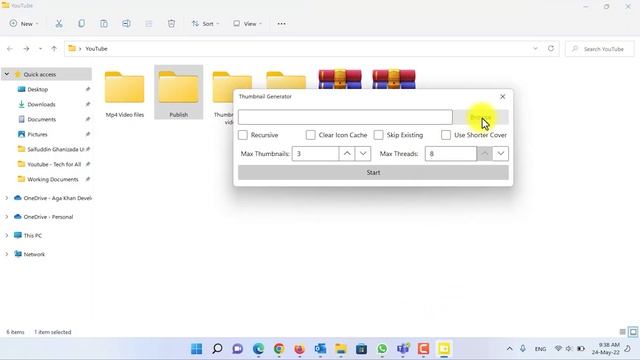The width and height of the screenshot is (640, 360).
Task: Enable the Recursive checkbox
Action: click(243, 135)
